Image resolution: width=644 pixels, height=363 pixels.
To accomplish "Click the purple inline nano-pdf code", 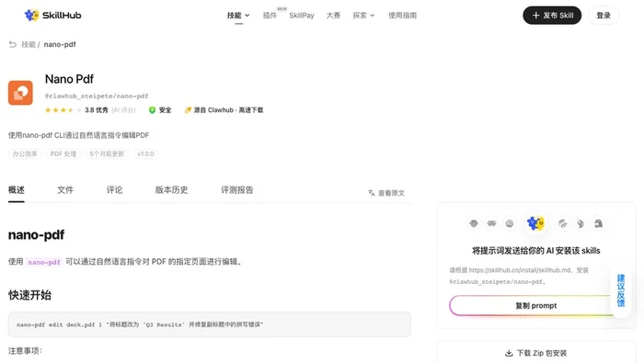I will coord(44,262).
